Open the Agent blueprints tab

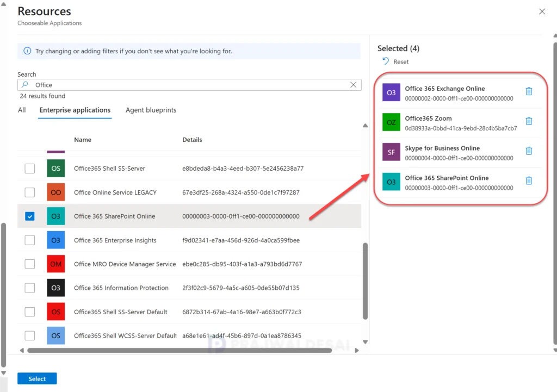pyautogui.click(x=151, y=110)
